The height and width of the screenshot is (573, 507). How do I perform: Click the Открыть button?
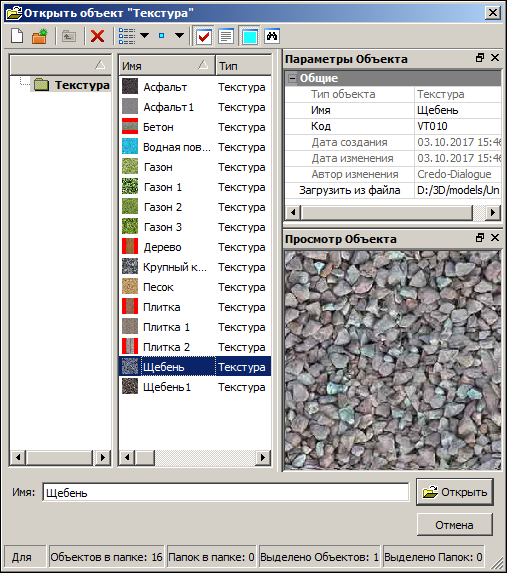pyautogui.click(x=455, y=492)
